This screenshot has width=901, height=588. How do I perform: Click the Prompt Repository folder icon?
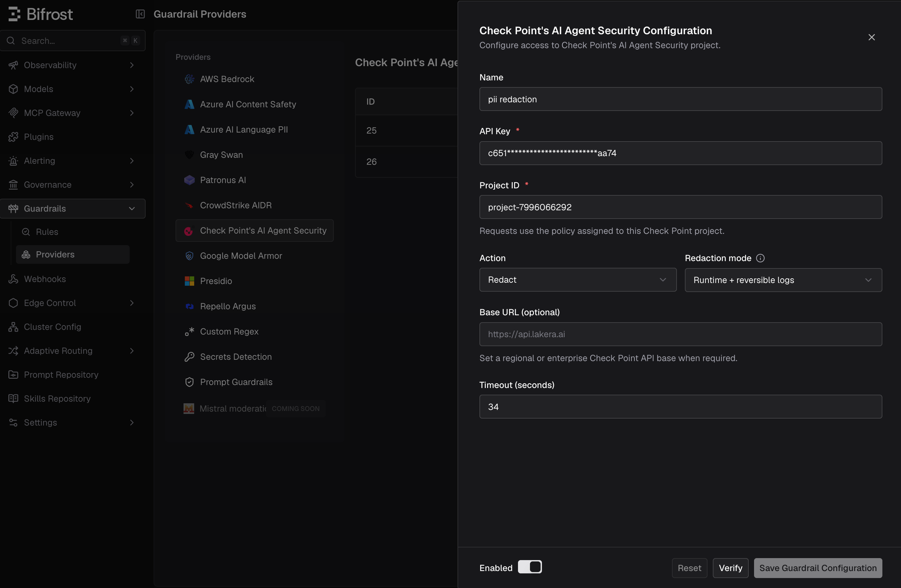tap(13, 375)
